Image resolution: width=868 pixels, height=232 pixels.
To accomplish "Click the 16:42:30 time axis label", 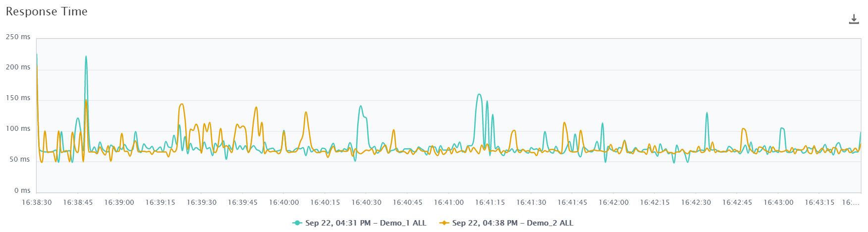I will tap(696, 202).
